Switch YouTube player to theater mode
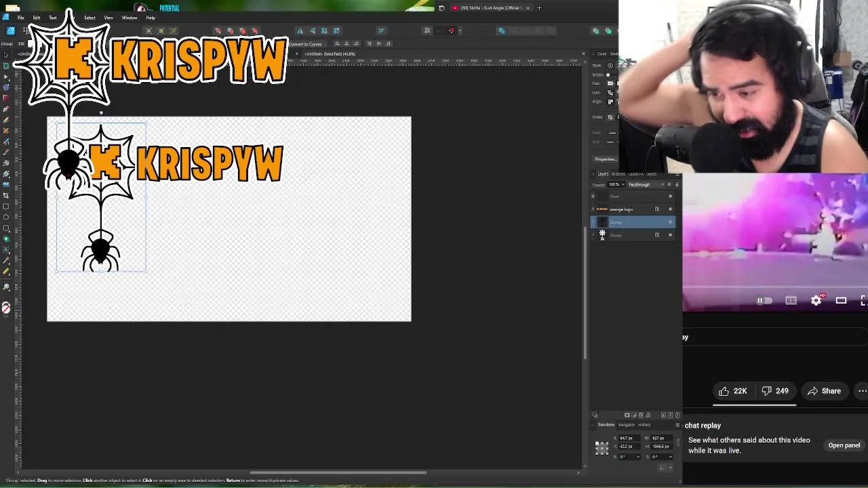Viewport: 868px width, 488px height. 841,300
